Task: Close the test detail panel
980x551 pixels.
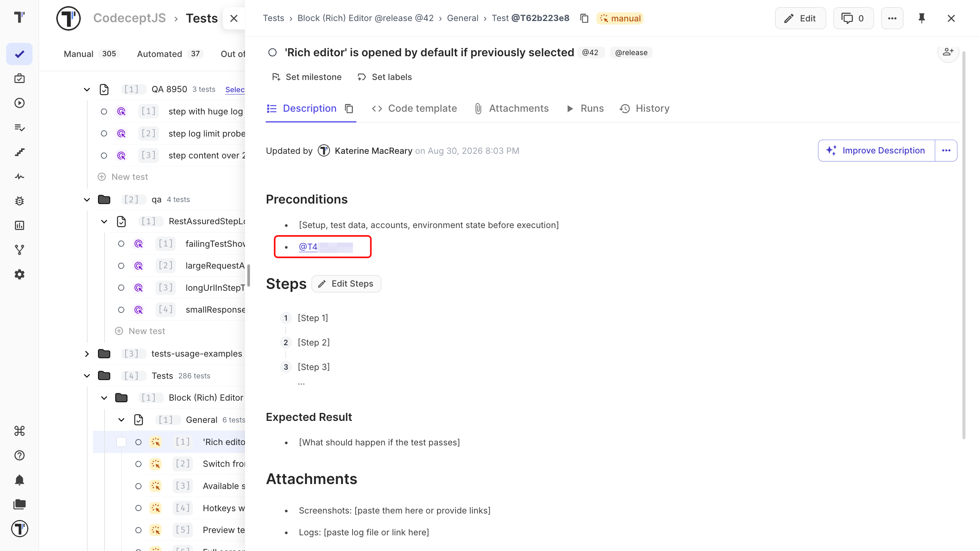Action: tap(951, 18)
